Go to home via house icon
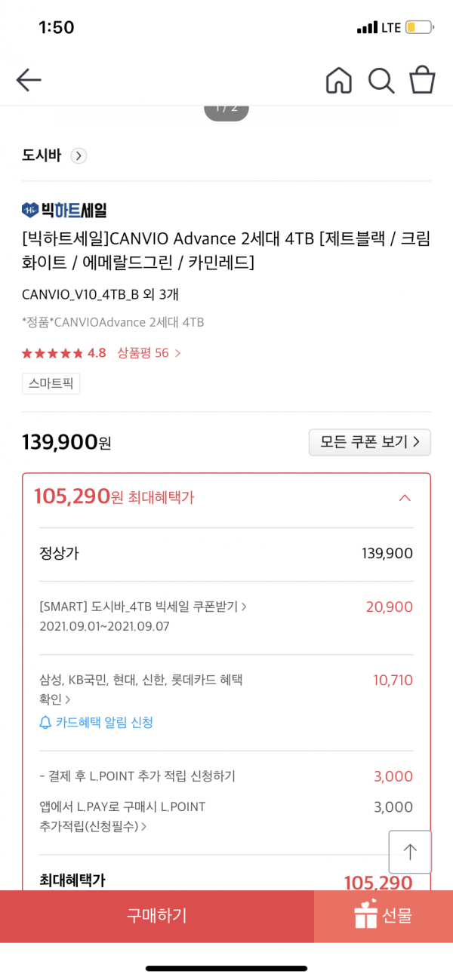Screen dimensions: 453x980 point(339,80)
